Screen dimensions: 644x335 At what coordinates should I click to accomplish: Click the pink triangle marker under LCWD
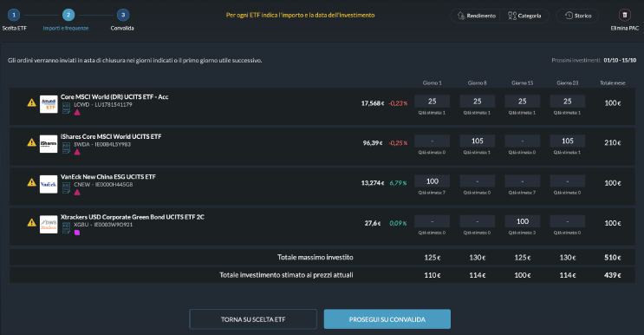(x=77, y=112)
